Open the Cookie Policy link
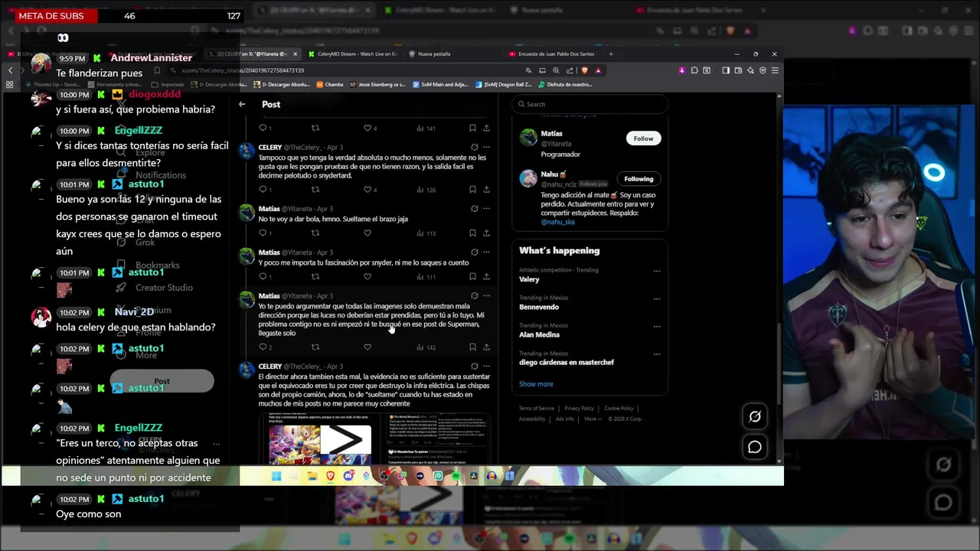 [619, 409]
